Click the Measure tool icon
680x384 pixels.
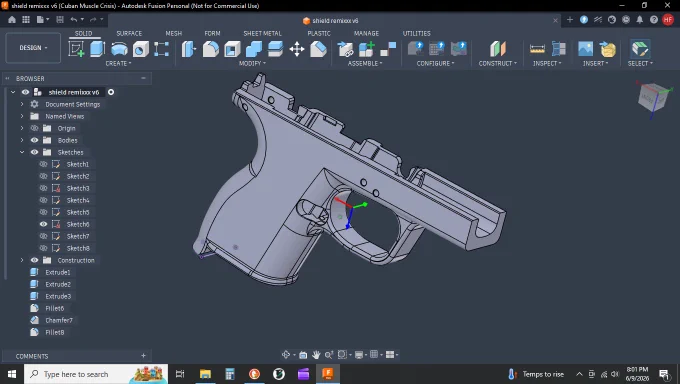[x=537, y=49]
